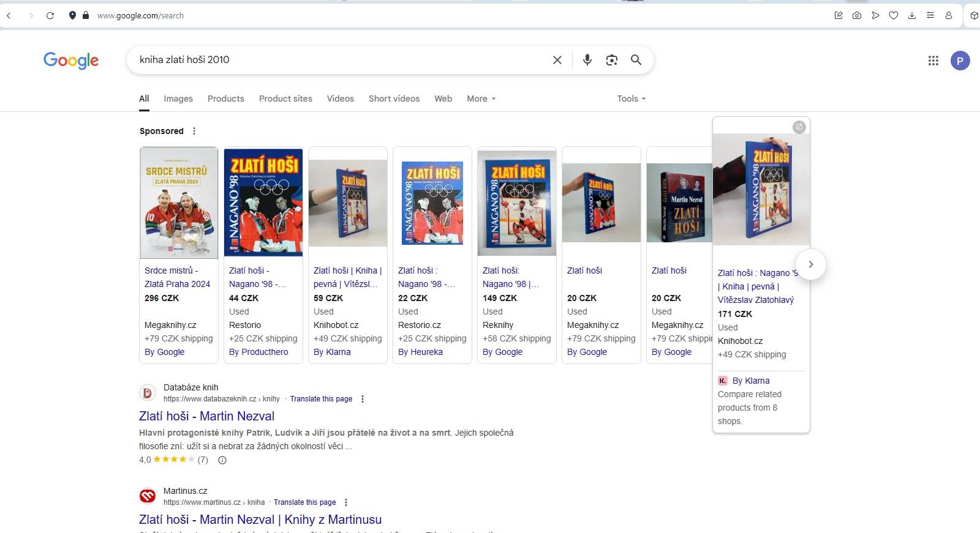Expand the More filters dropdown
The width and height of the screenshot is (980, 533).
click(x=481, y=99)
